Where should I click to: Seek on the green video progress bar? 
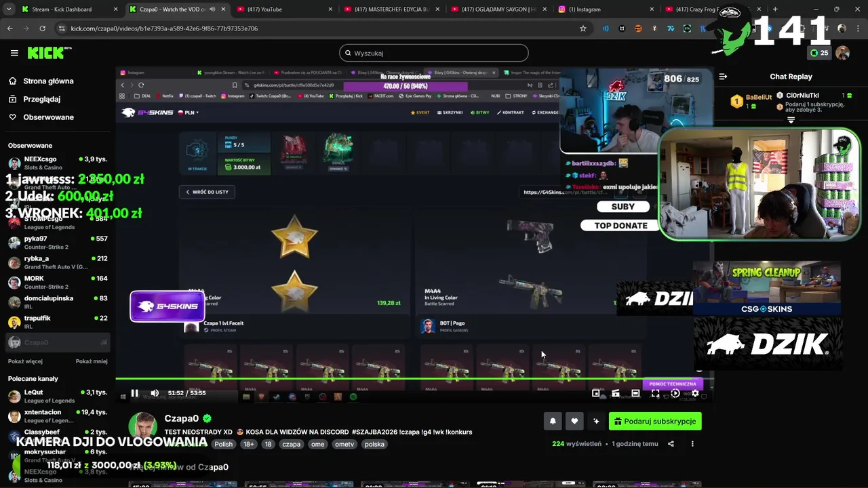coord(414,379)
